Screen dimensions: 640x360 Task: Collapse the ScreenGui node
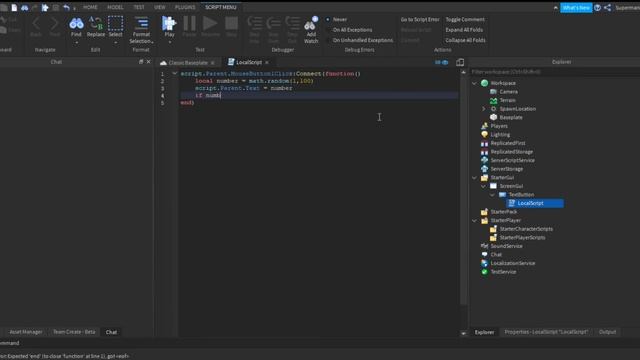point(484,186)
